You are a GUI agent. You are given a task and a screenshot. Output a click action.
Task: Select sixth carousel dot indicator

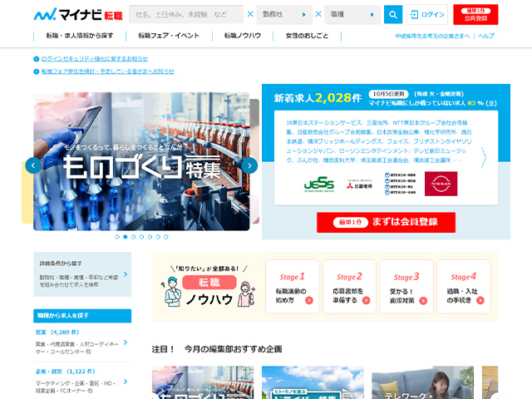pos(158,237)
